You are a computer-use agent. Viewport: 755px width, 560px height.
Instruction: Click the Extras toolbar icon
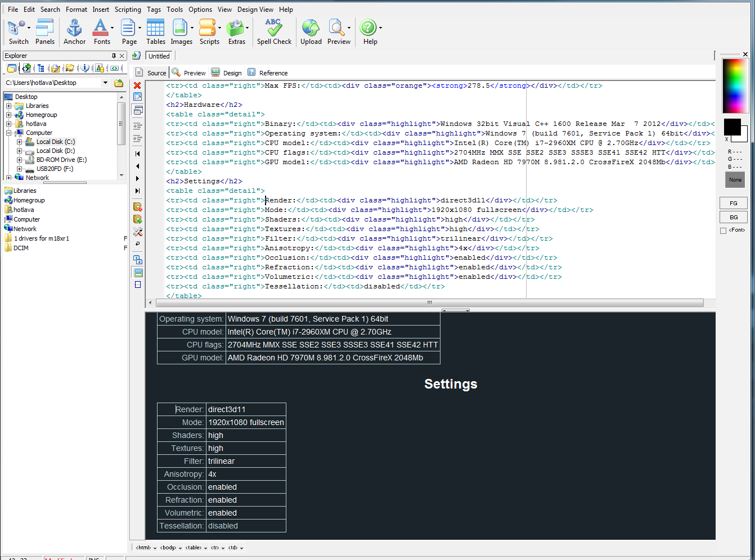(236, 32)
